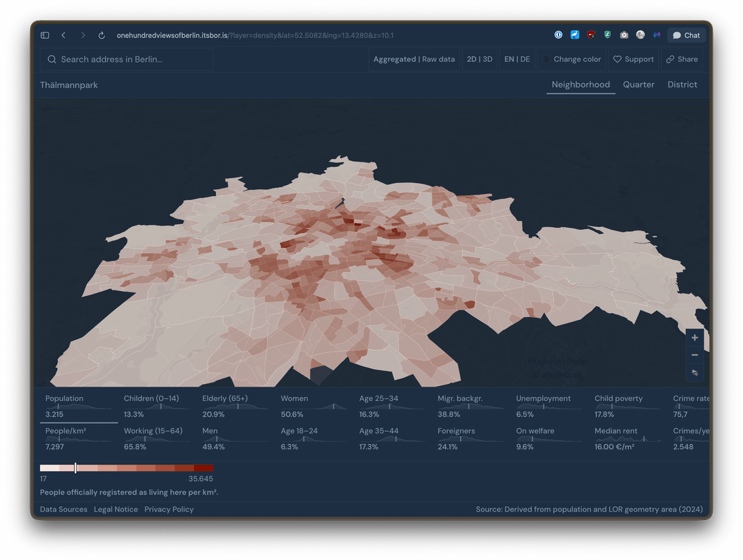The width and height of the screenshot is (743, 560).
Task: Share the current map view
Action: tap(681, 59)
